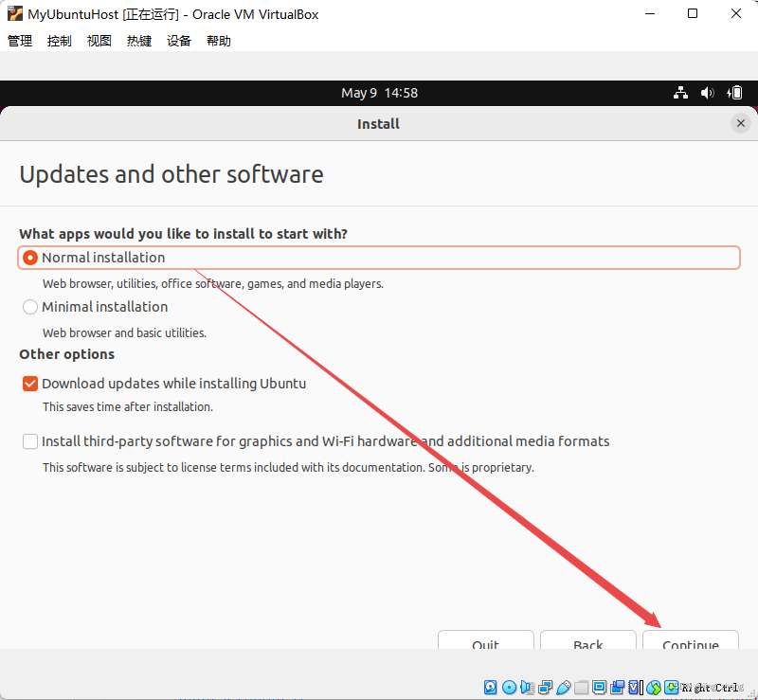Click the shared folders status icon
The height and width of the screenshot is (700, 758).
point(582,687)
